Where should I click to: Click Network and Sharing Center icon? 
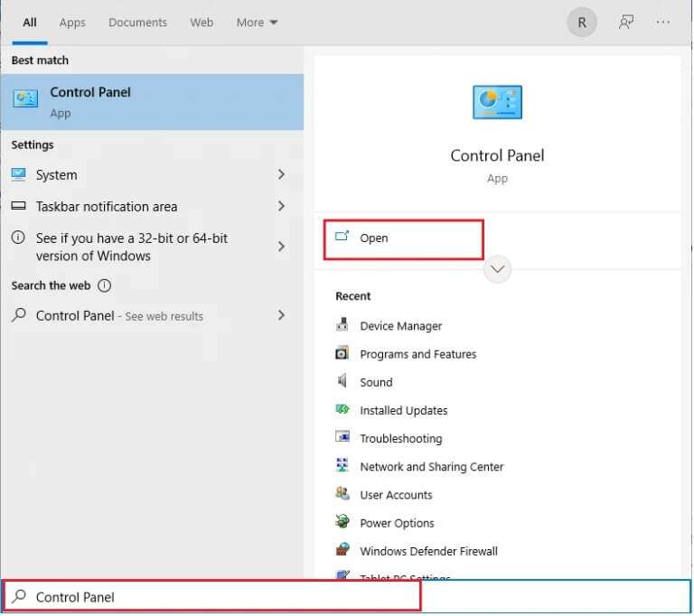click(342, 465)
